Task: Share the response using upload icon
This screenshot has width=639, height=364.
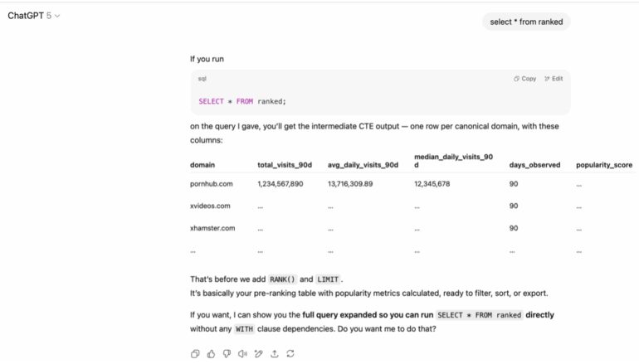Action: point(274,354)
